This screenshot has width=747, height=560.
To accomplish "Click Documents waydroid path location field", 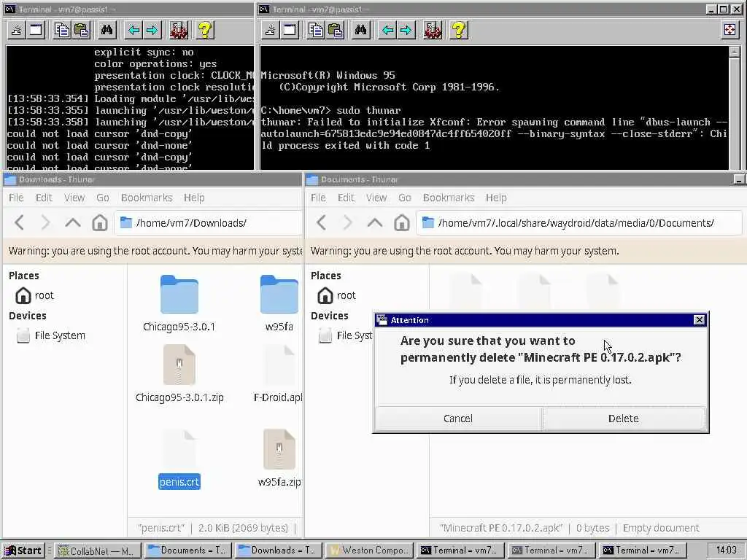I will 578,223.
